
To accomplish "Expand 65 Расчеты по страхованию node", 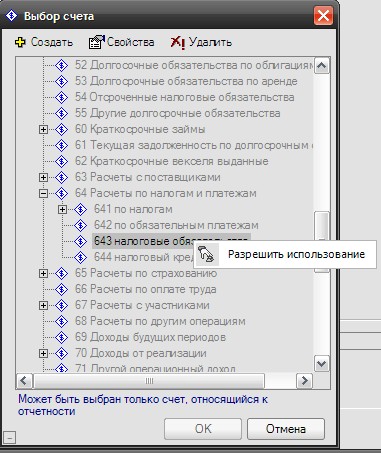I will tap(43, 273).
